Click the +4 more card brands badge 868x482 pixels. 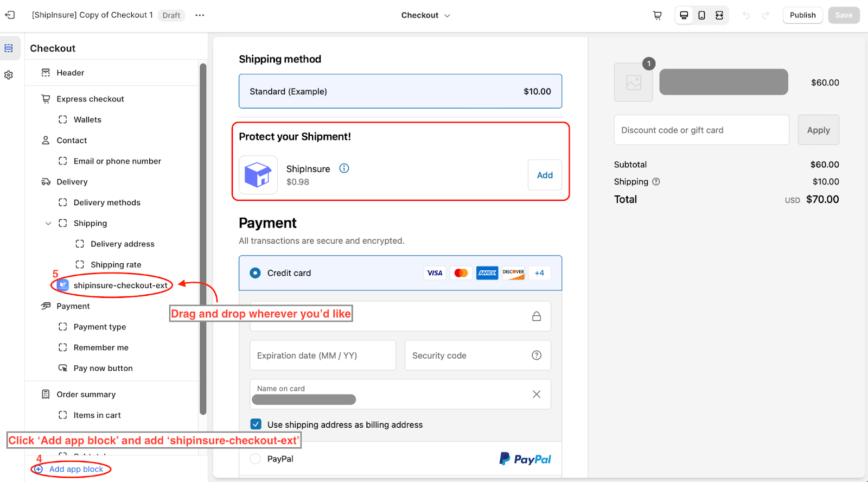[539, 273]
